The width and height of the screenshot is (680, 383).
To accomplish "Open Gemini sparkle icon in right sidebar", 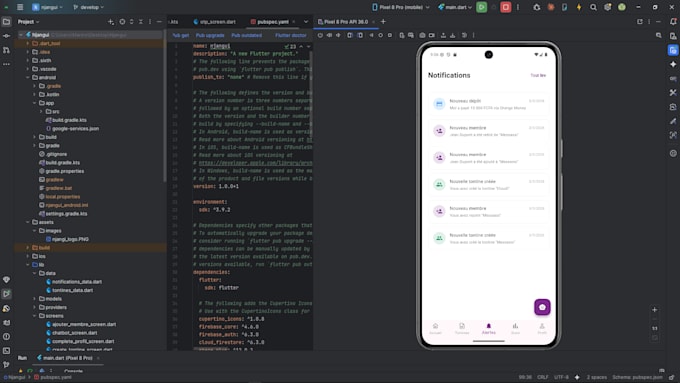I will (673, 64).
